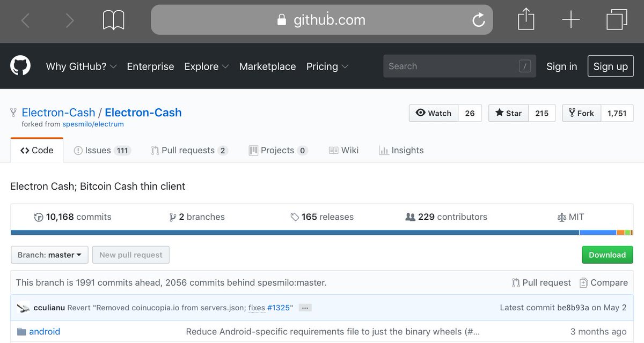Screen dimensions: 644x343
Task: Click the github.com address bar
Action: coord(321,20)
